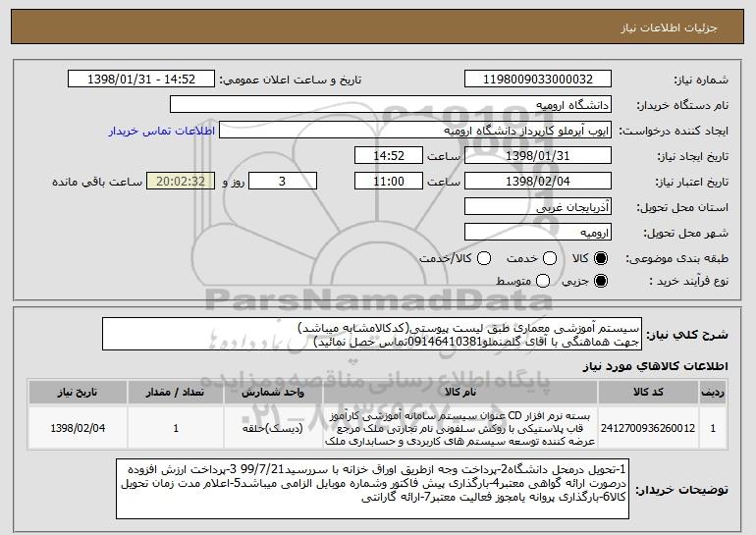Click the دانشگاه ارومیه buyer name field

[391, 105]
